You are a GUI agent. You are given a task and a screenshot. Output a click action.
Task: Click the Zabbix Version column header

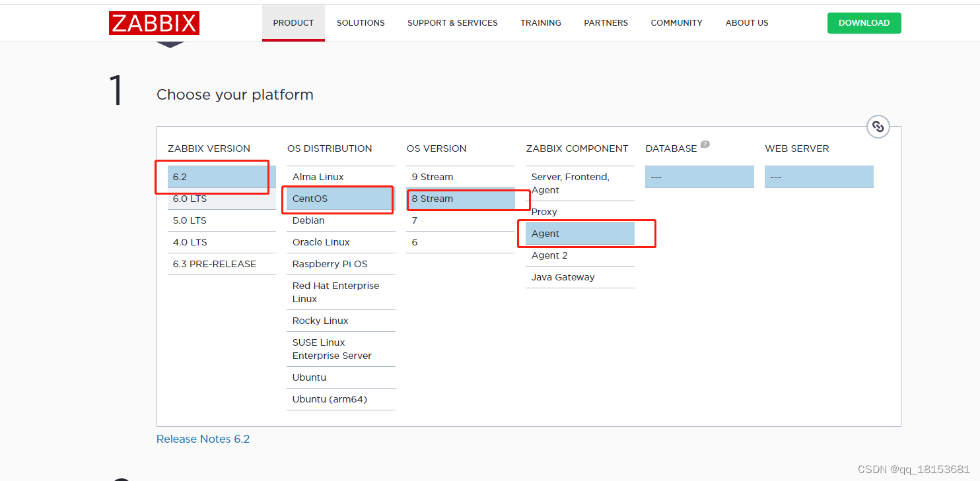click(x=209, y=148)
